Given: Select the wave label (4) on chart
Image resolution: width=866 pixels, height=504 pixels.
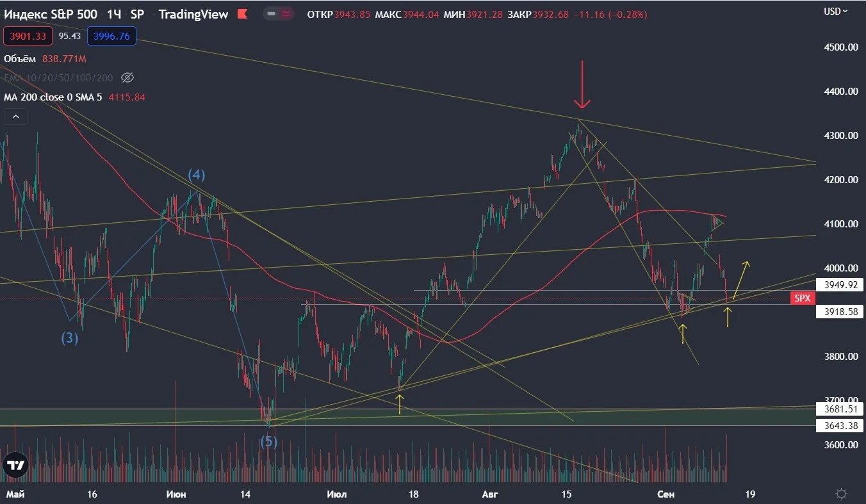Looking at the screenshot, I should [x=196, y=175].
